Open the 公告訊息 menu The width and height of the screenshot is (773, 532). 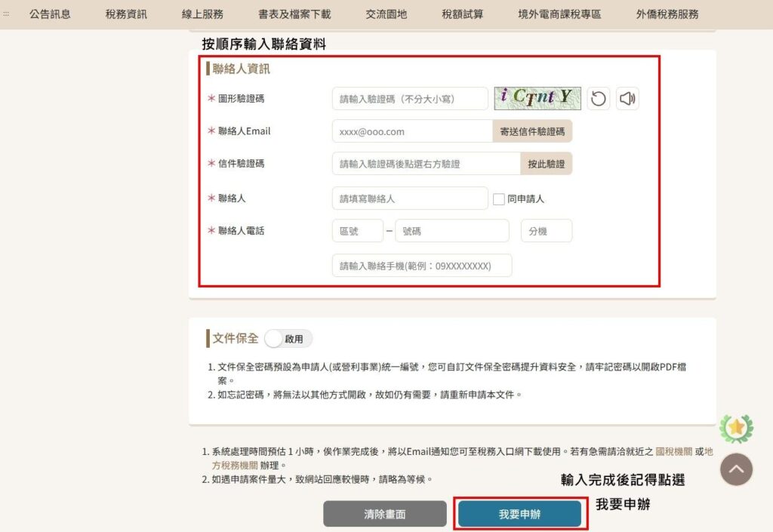coord(50,14)
